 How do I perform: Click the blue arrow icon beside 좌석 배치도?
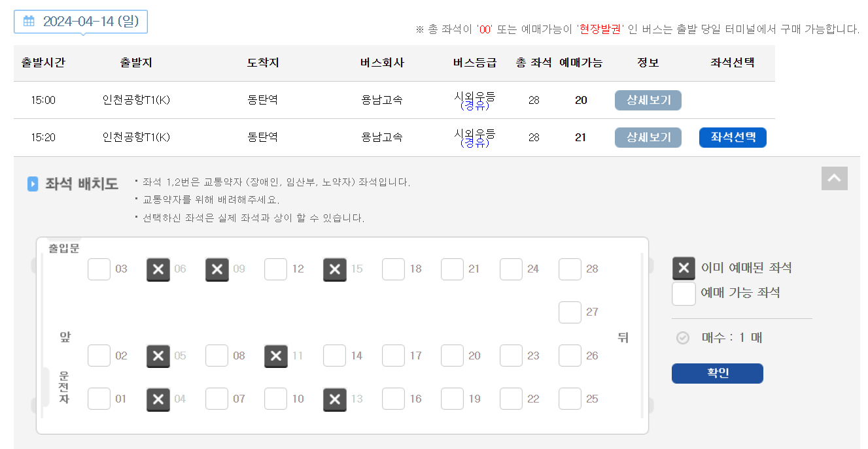pos(32,184)
